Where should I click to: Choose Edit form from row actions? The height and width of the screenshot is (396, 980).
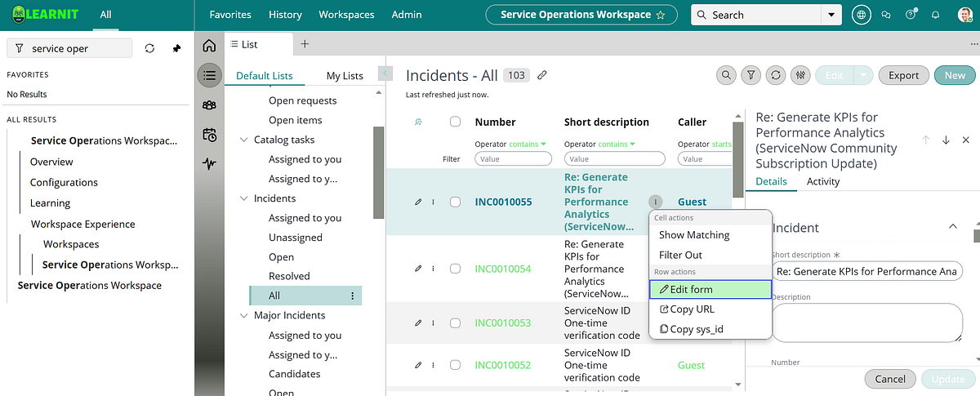pos(710,289)
